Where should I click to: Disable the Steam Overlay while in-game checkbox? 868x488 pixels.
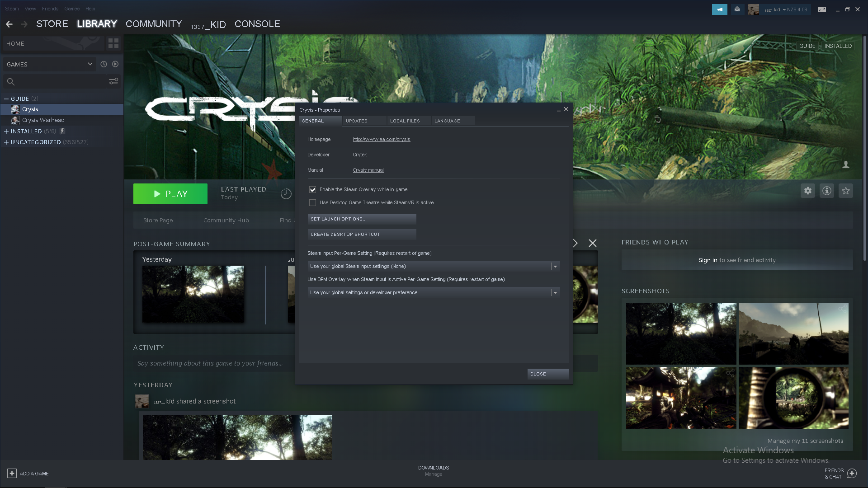point(312,189)
